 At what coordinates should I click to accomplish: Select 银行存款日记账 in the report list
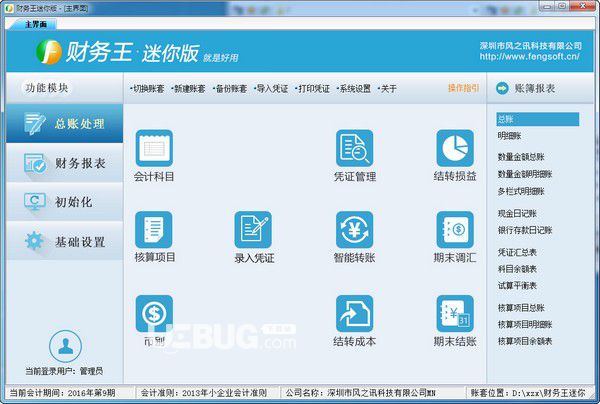(525, 230)
